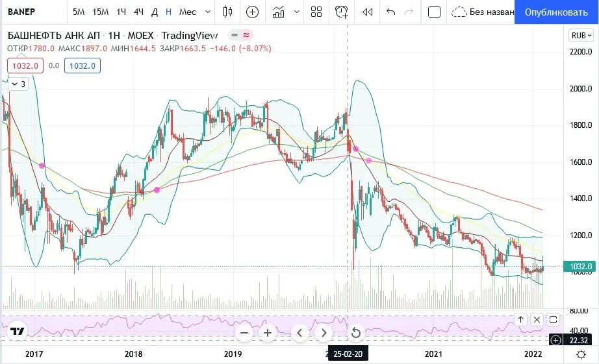Toggle maximize on the RSI pane

(x=553, y=319)
